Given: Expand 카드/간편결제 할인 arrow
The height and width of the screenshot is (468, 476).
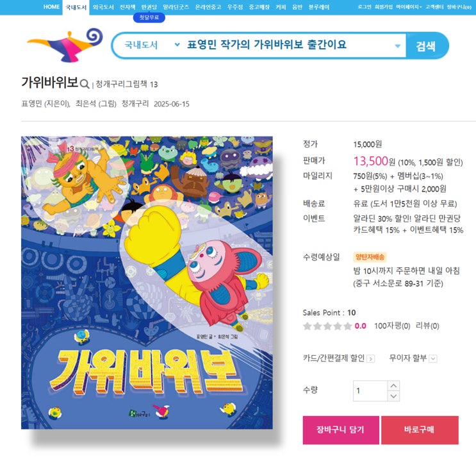Looking at the screenshot, I should (370, 358).
